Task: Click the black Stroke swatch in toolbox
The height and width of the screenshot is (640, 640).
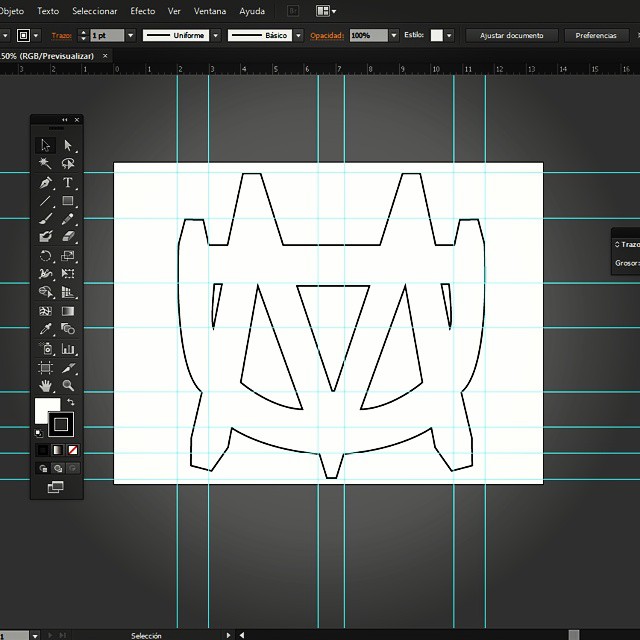Action: click(61, 424)
